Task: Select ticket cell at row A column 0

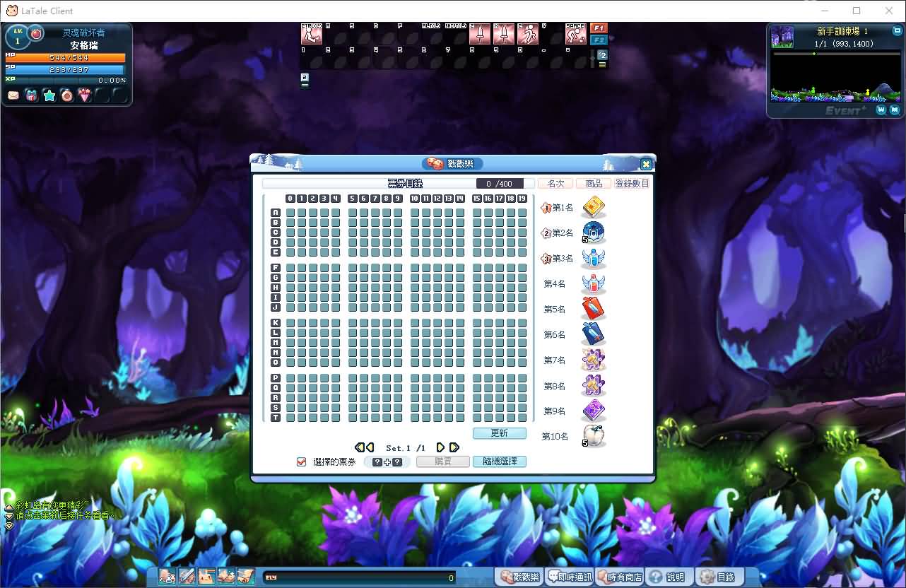Action: (x=290, y=213)
